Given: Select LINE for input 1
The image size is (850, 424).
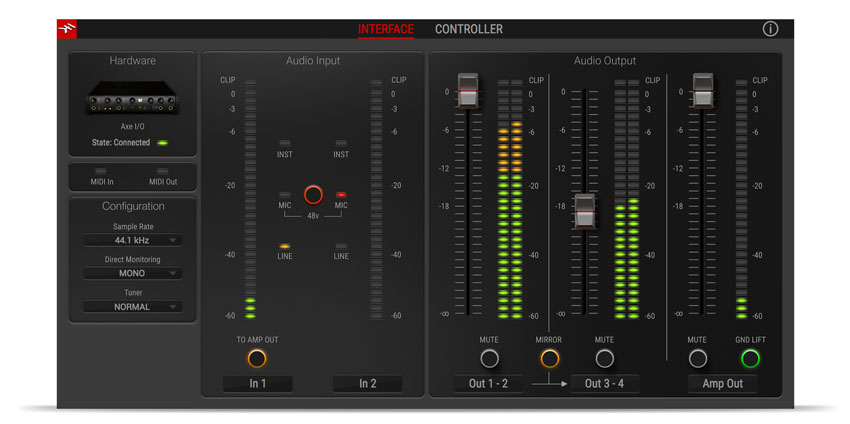Looking at the screenshot, I should [285, 246].
